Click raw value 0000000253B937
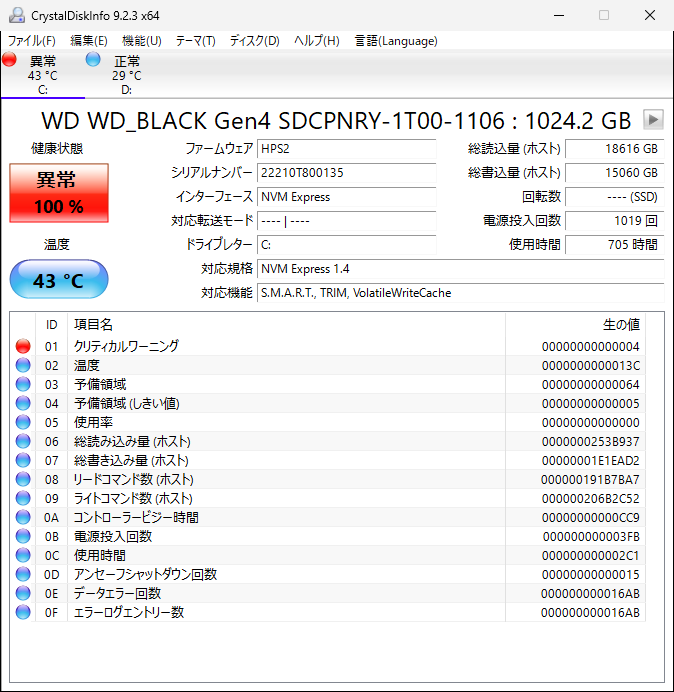This screenshot has height=692, width=674. [x=591, y=442]
